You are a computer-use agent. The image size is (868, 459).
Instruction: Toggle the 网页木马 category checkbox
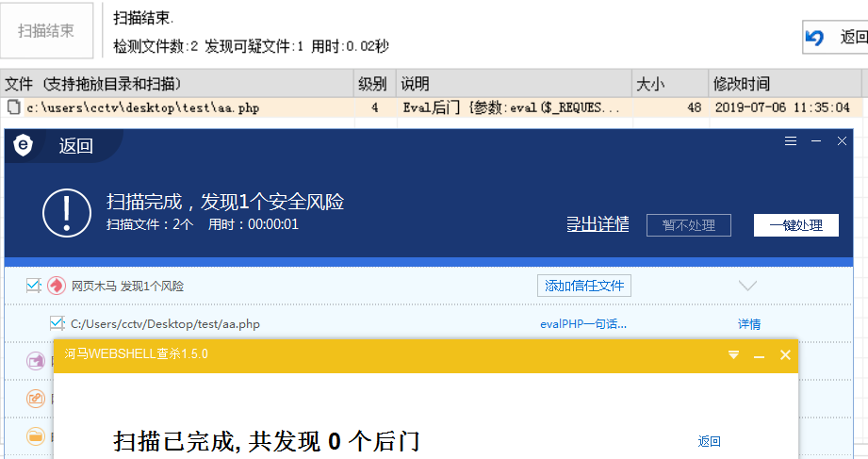click(x=34, y=286)
